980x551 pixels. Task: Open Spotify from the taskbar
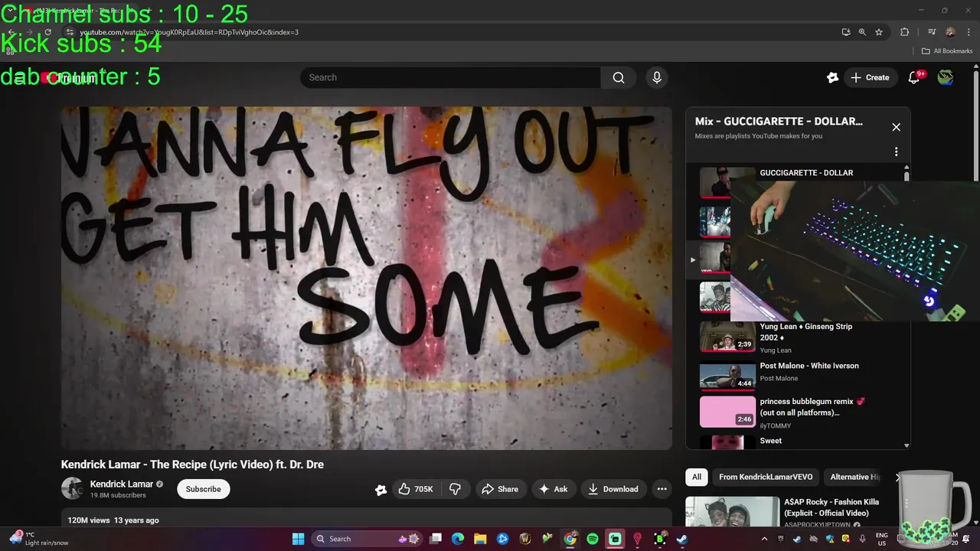coord(593,539)
